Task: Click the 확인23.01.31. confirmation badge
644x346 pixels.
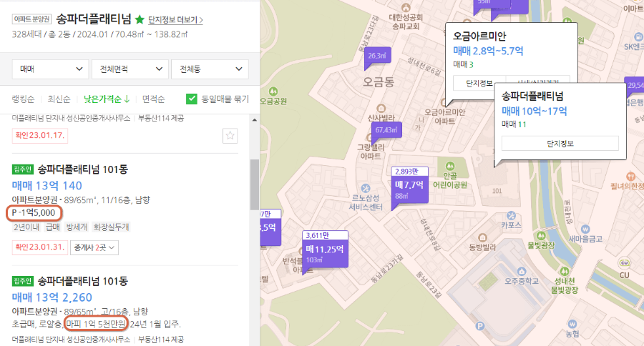Action: click(40, 247)
